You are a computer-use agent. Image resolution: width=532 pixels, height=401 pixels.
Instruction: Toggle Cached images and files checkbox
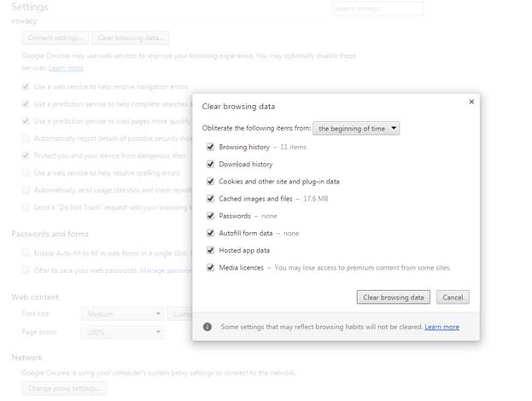coord(210,198)
